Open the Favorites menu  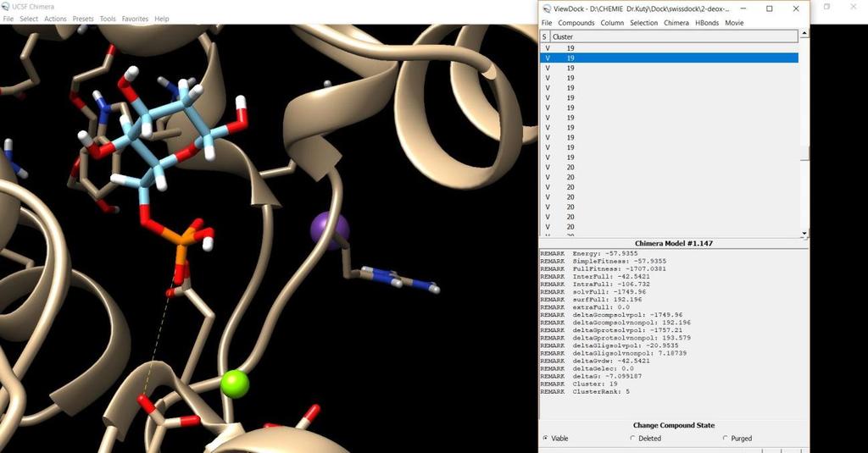(x=135, y=19)
